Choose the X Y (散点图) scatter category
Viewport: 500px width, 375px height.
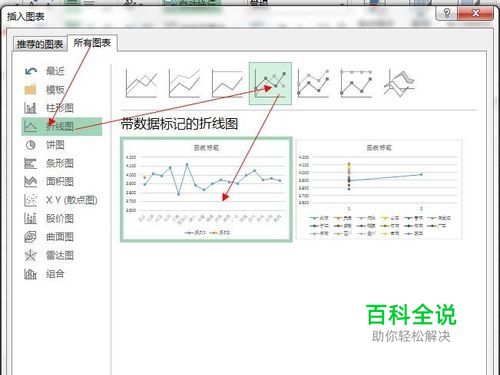click(x=61, y=200)
